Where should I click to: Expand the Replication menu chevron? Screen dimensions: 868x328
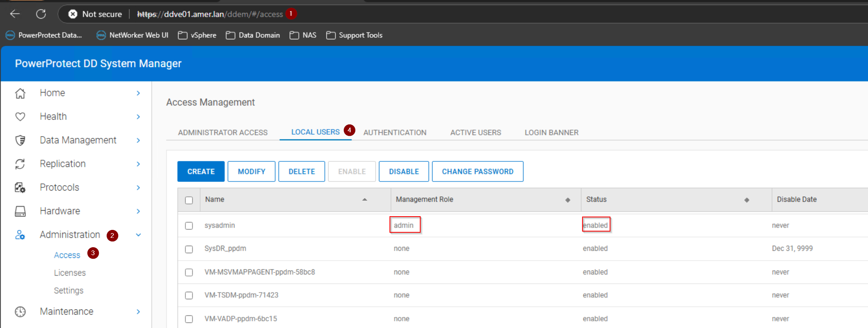pos(138,164)
